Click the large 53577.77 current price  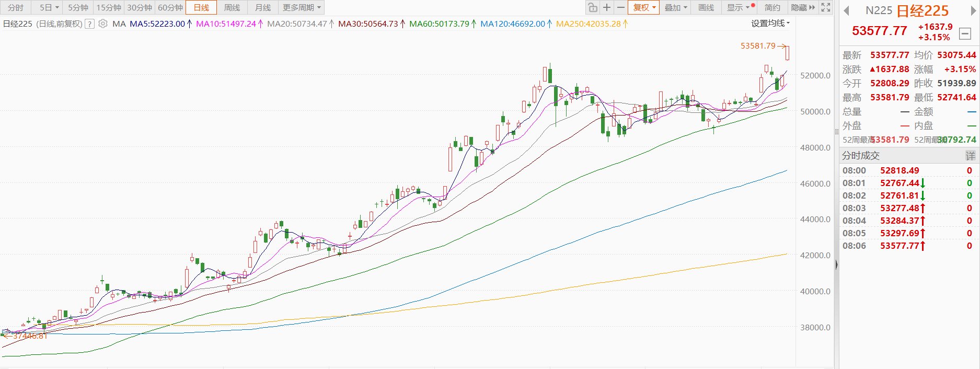point(879,31)
